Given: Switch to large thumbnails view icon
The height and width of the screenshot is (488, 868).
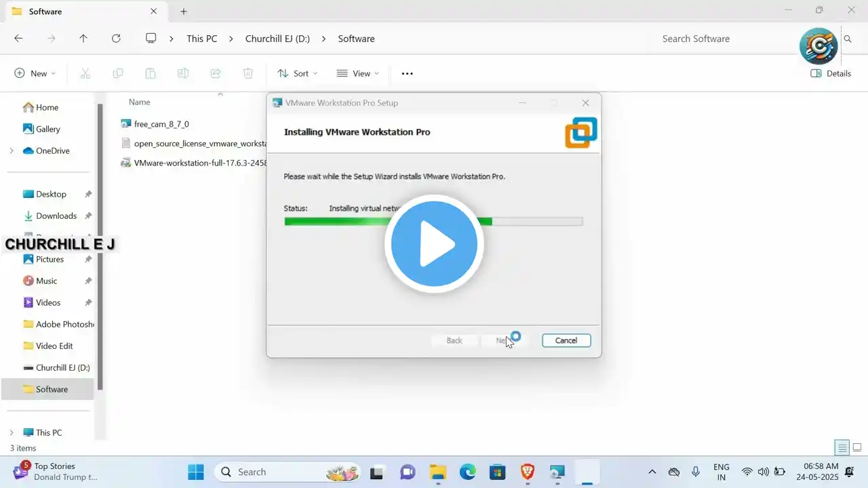Looking at the screenshot, I should tap(857, 448).
